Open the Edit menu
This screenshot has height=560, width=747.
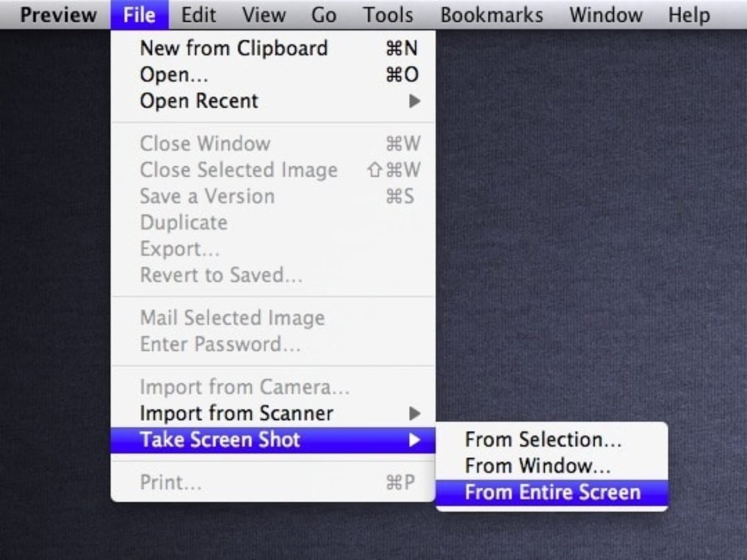[x=199, y=15]
